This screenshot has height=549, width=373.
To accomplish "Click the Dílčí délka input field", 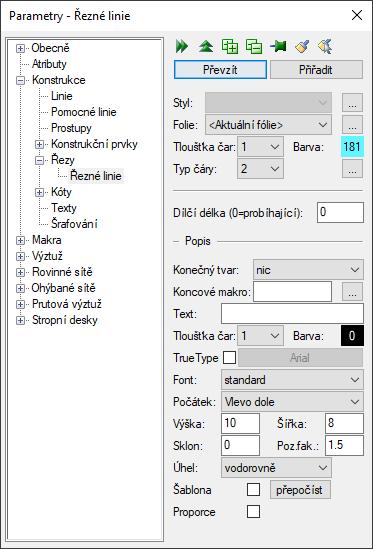I will point(340,212).
